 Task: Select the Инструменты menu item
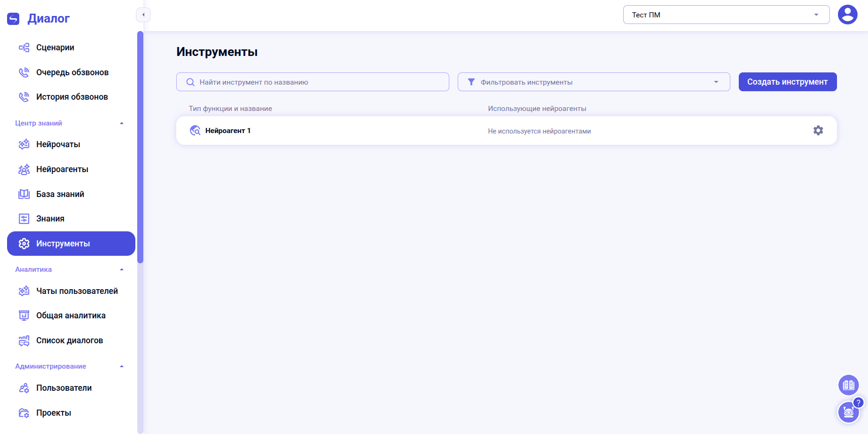pos(71,244)
